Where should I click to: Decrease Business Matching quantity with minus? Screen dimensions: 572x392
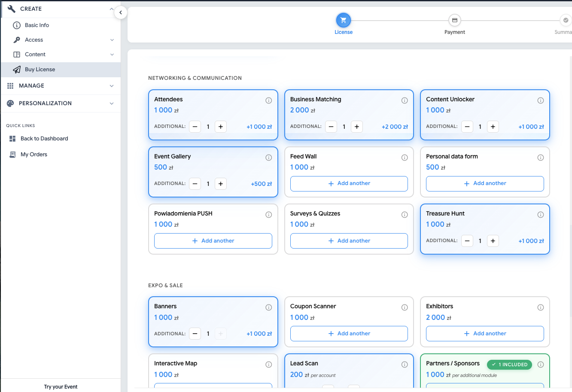pos(331,127)
